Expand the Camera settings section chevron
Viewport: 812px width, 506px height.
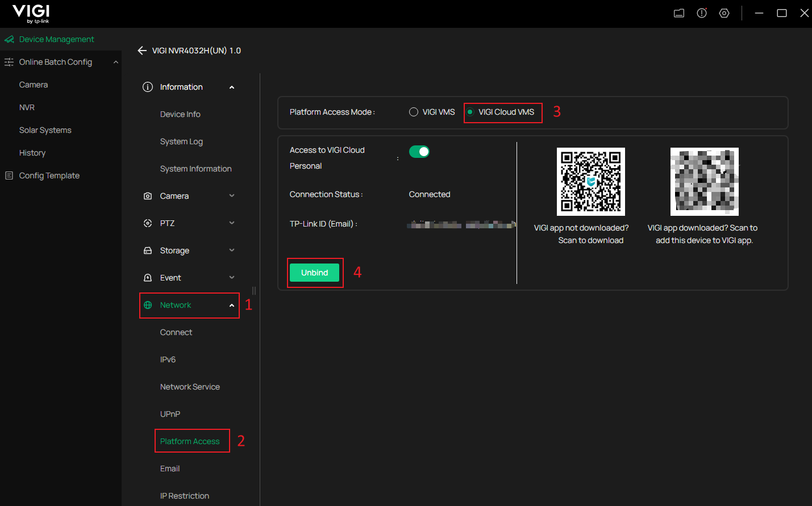pos(232,196)
